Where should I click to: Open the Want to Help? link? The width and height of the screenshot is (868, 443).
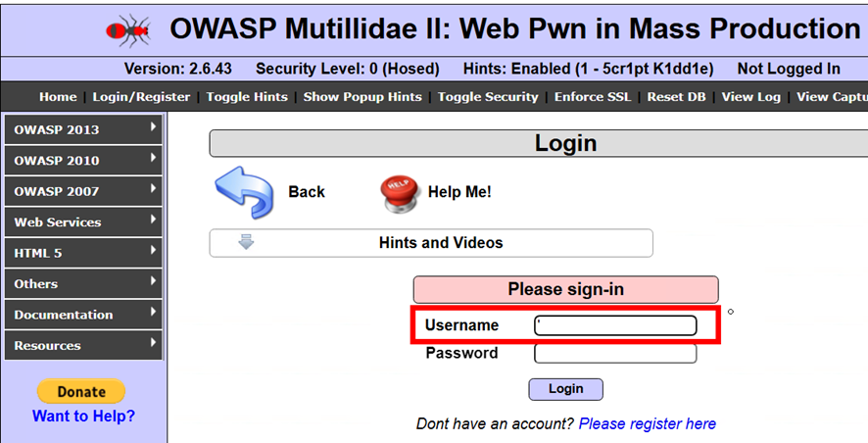[83, 416]
